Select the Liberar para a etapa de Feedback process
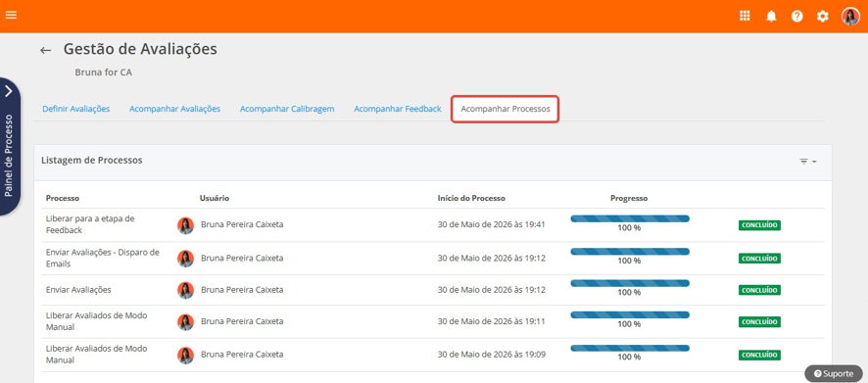The width and height of the screenshot is (868, 383). click(x=90, y=224)
